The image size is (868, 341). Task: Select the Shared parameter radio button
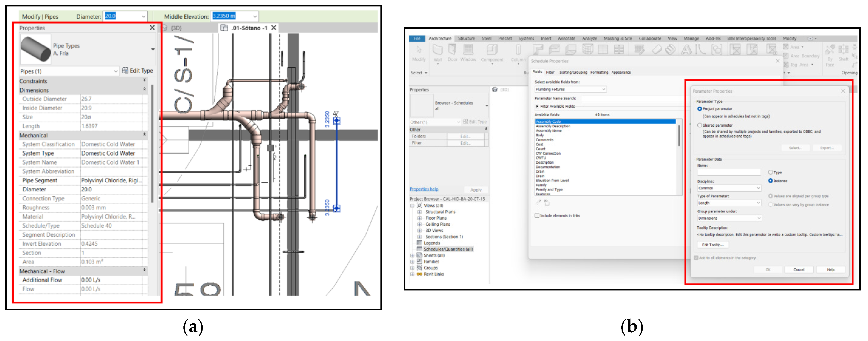coord(699,125)
